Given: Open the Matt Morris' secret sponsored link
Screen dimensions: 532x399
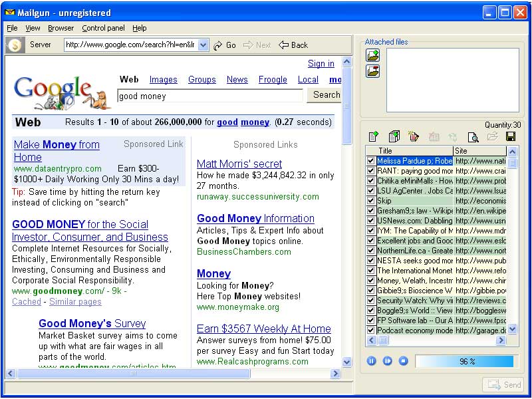Looking at the screenshot, I should point(239,164).
